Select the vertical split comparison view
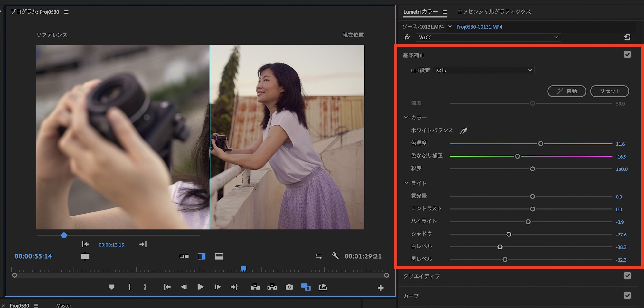The width and height of the screenshot is (644, 308). click(x=202, y=256)
